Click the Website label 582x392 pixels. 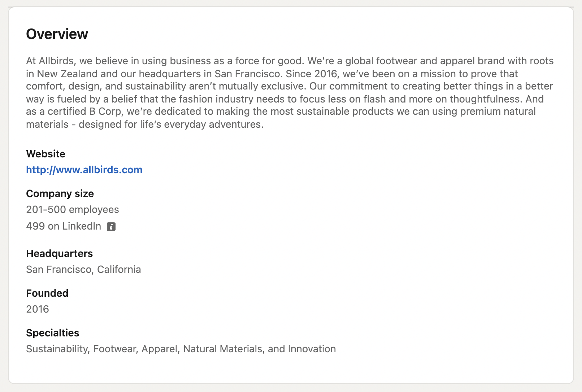point(46,154)
